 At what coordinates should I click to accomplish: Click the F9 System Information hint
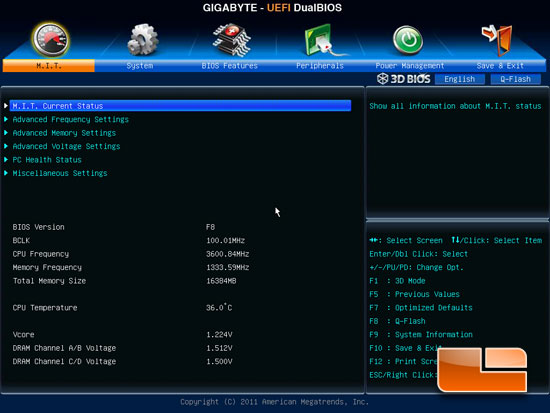(421, 334)
